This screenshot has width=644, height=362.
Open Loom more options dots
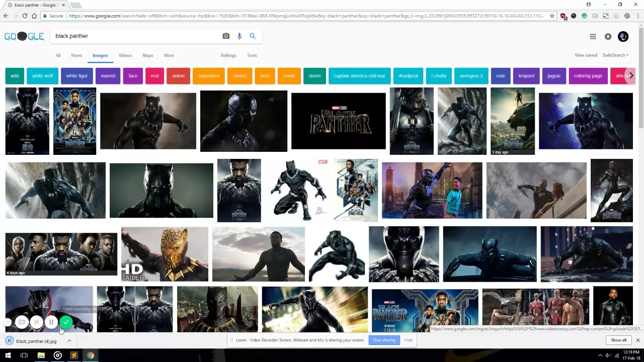point(8,322)
